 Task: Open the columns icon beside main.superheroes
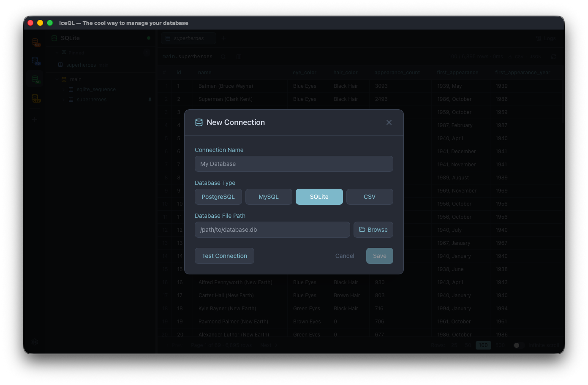[x=239, y=57]
